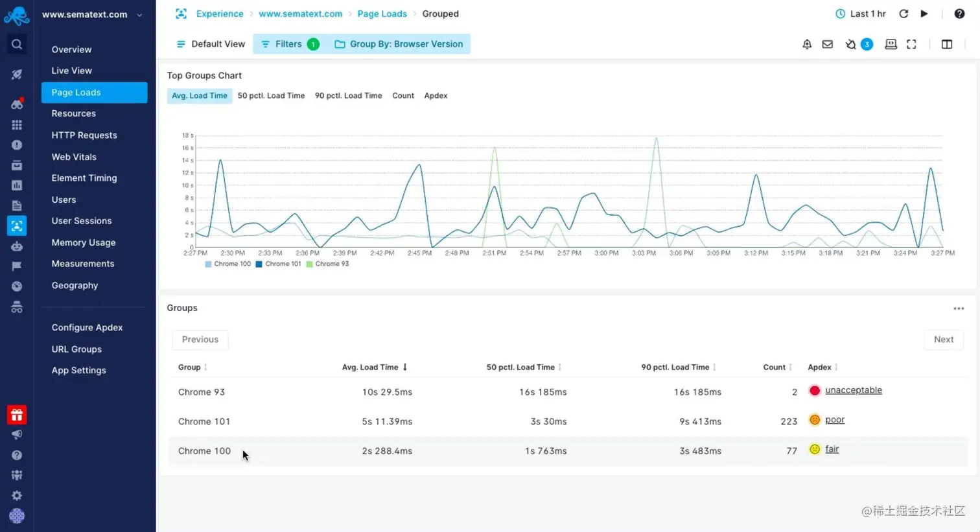
Task: Open the megaphone announcements icon
Action: coord(17,435)
